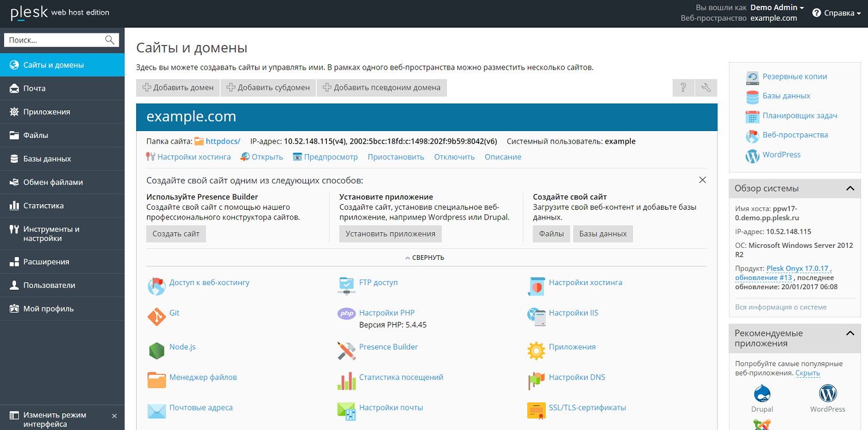Screen dimensions: 868x430
Task: Open Пользователи in the sidebar
Action: coord(62,285)
